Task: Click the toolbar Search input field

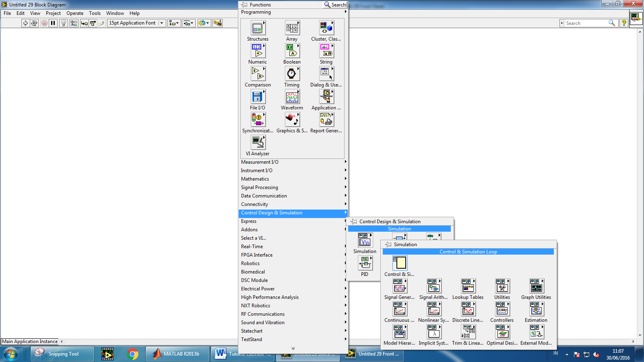Action: pos(588,23)
